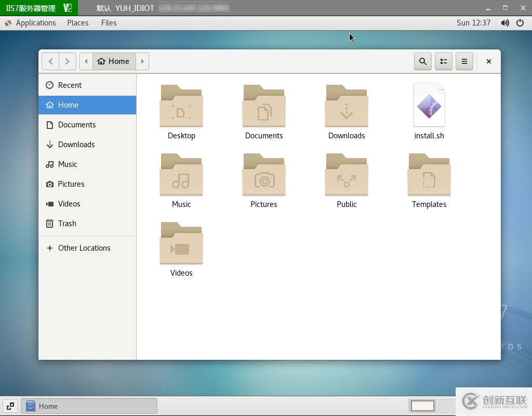This screenshot has width=532, height=416.
Task: Click the 默认 YUH_IDIOT connection tab
Action: 125,8
